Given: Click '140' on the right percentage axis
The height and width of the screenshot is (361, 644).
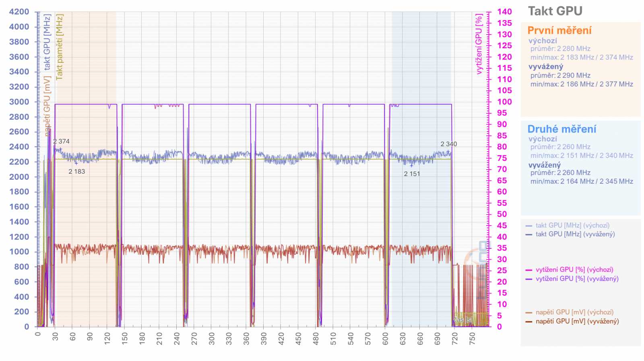Looking at the screenshot, I should point(504,12).
